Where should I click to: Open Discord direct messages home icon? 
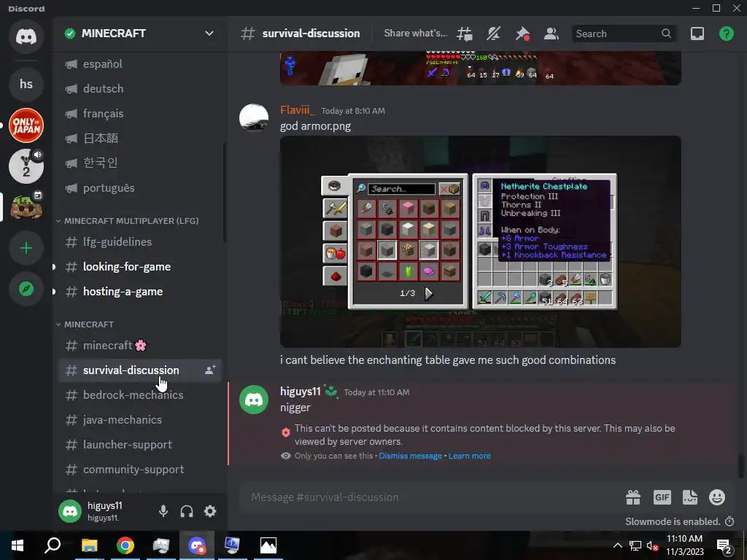click(26, 36)
